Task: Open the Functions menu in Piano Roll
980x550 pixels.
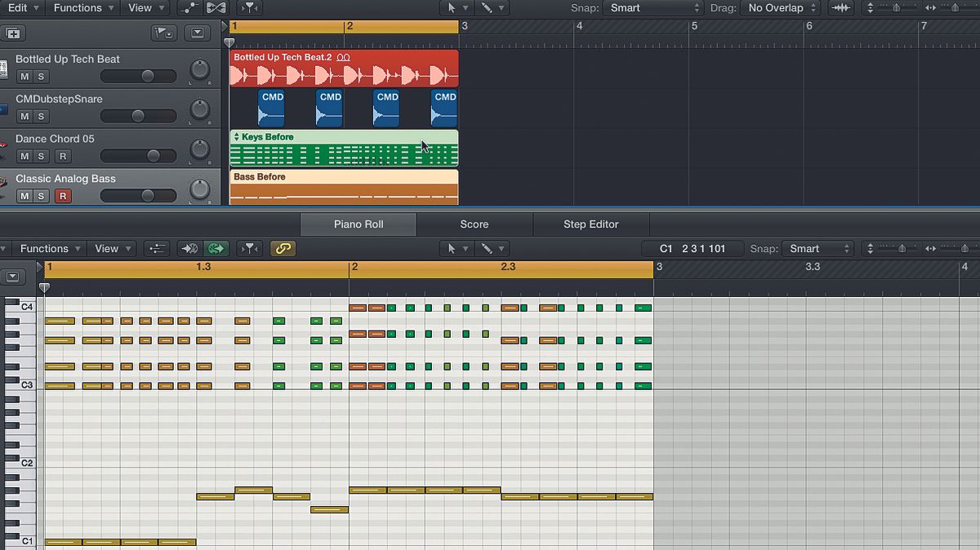Action: (45, 248)
